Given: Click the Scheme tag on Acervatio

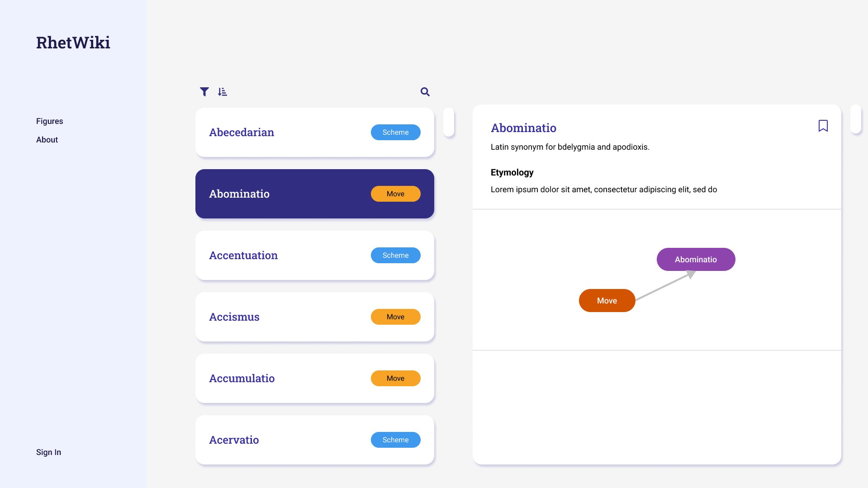Looking at the screenshot, I should [x=395, y=440].
